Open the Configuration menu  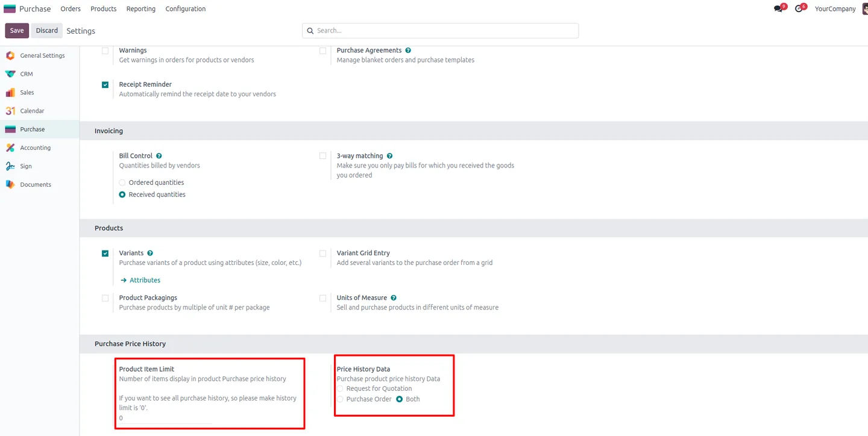[x=186, y=9]
